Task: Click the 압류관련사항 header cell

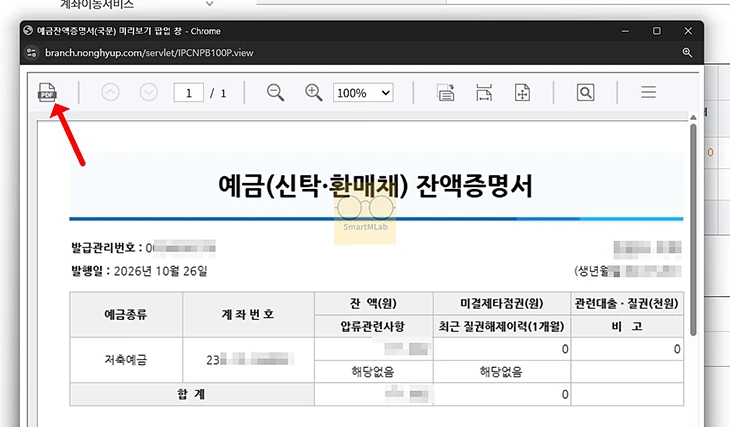Action: pos(373,326)
